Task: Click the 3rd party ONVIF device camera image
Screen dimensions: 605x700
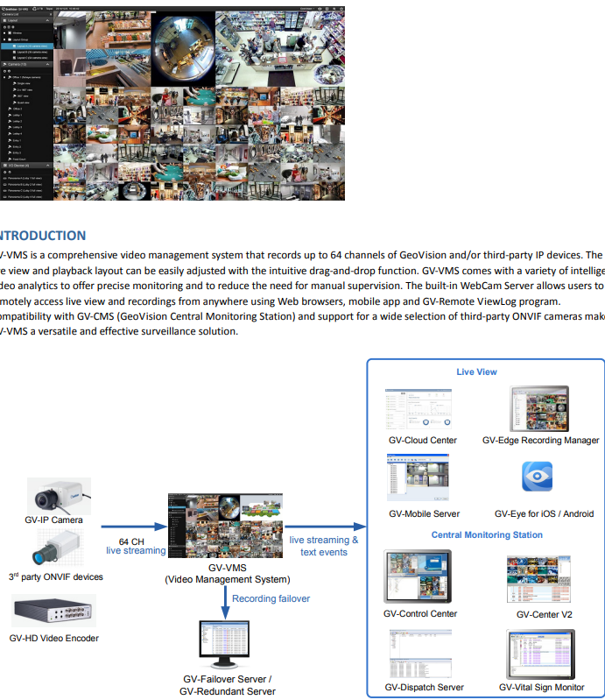Action: pyautogui.click(x=59, y=548)
